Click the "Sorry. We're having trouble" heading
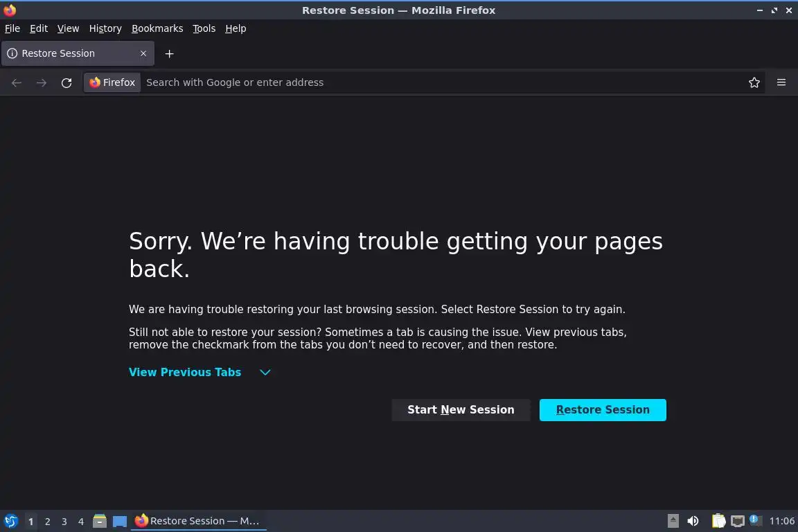 click(x=396, y=254)
